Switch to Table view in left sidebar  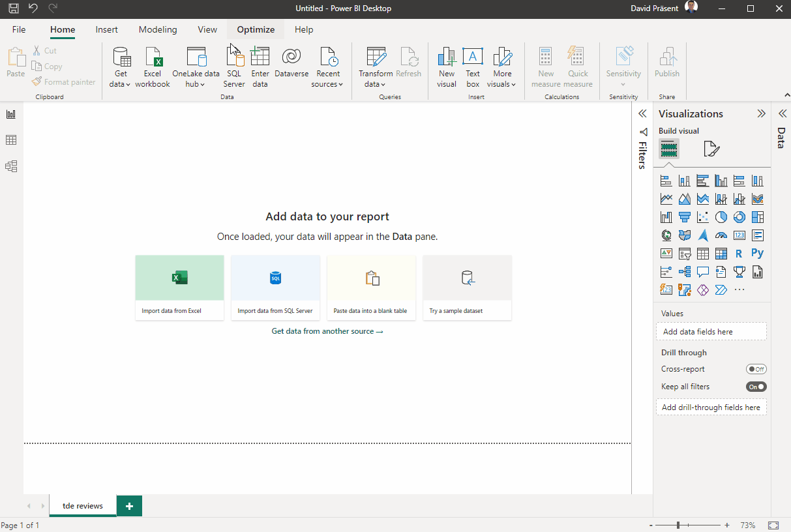(11, 140)
